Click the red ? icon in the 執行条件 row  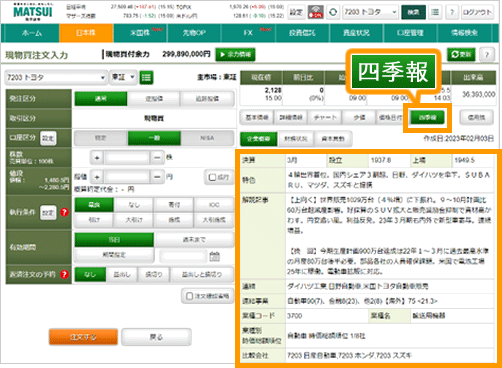click(64, 212)
